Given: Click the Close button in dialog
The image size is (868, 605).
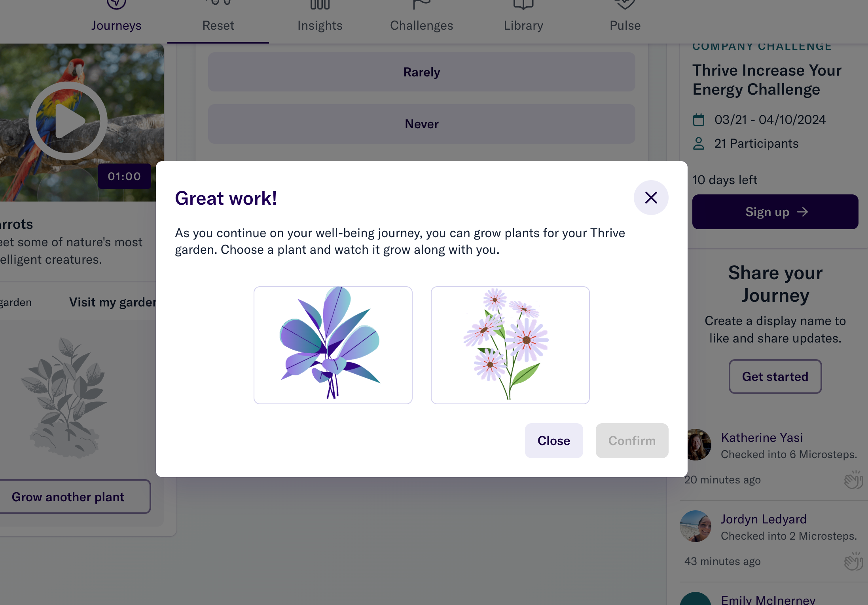Looking at the screenshot, I should [553, 440].
